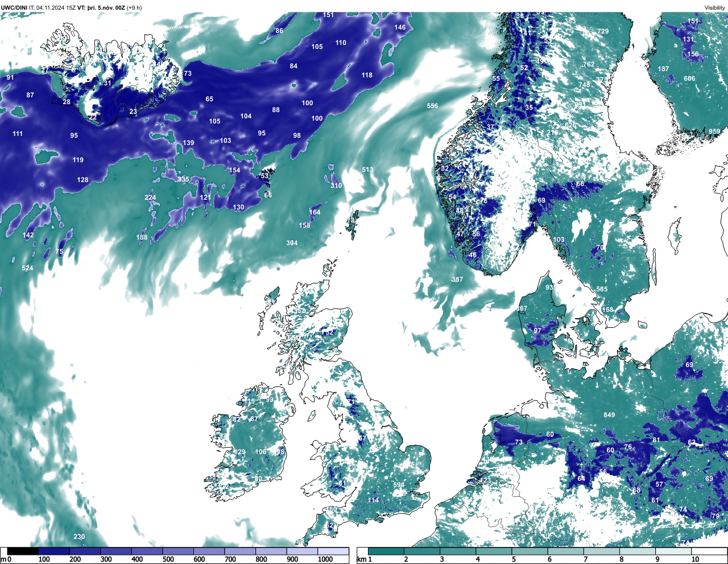This screenshot has height=564, width=728.
Task: Click the '10' km tick label
Action: (x=695, y=559)
